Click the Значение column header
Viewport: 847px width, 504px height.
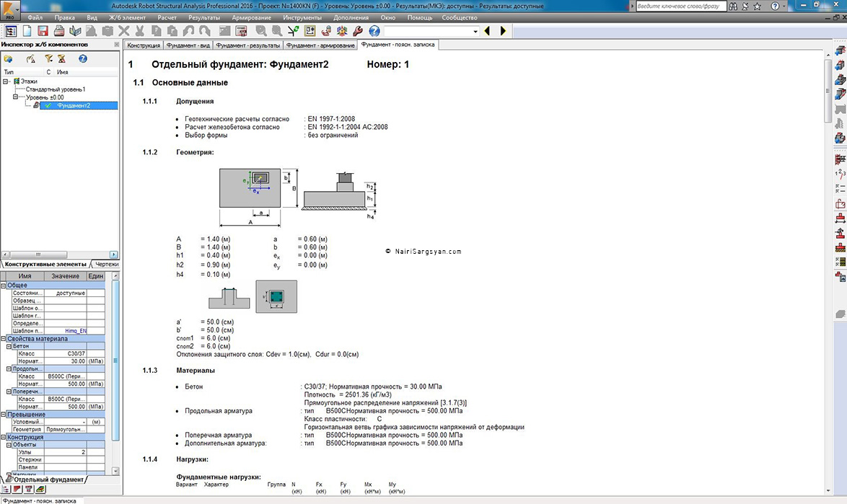[x=65, y=275]
